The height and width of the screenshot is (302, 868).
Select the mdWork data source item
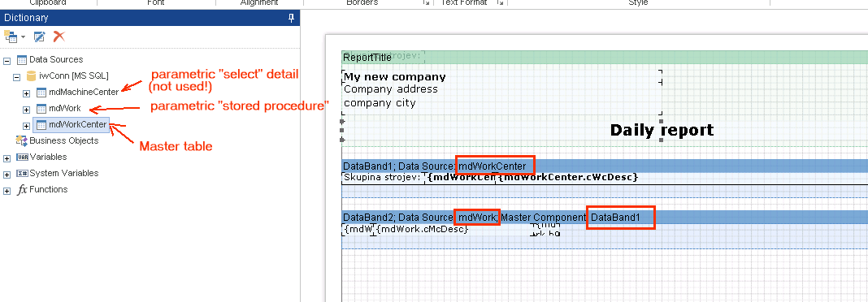tap(65, 109)
